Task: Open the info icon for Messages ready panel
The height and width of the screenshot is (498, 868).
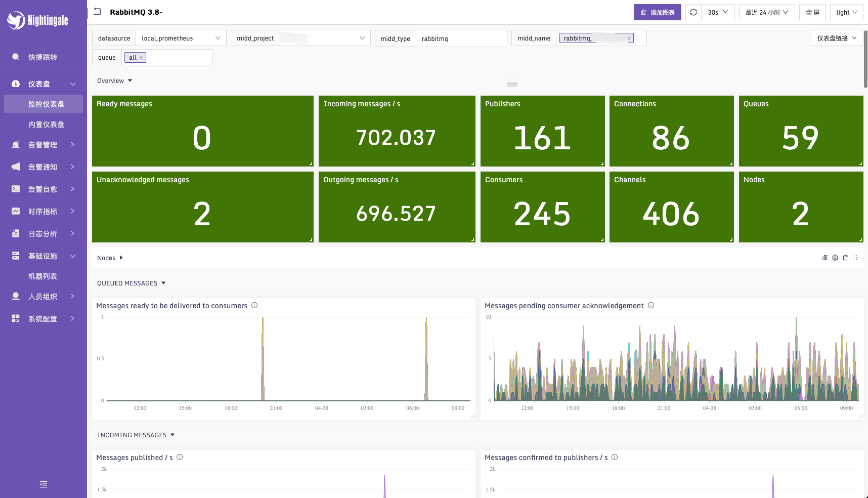Action: [254, 305]
